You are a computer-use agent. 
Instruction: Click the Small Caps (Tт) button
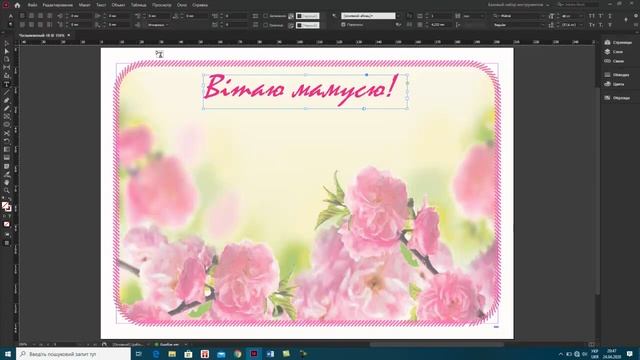(x=592, y=25)
